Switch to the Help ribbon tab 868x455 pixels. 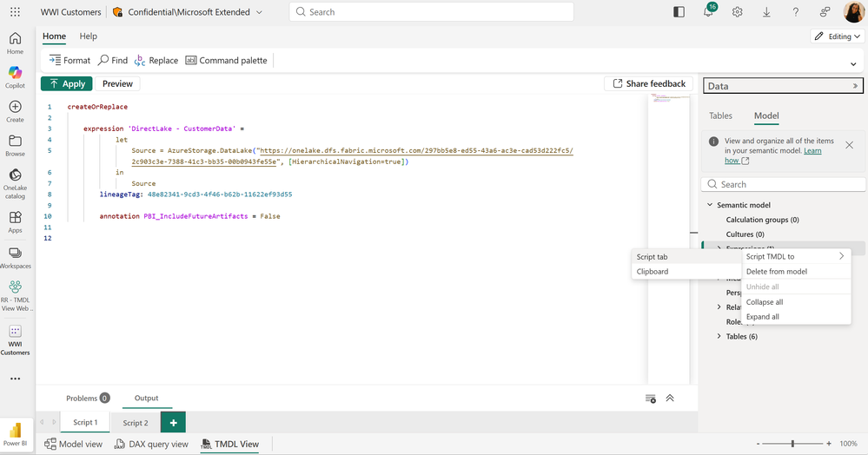coord(88,36)
